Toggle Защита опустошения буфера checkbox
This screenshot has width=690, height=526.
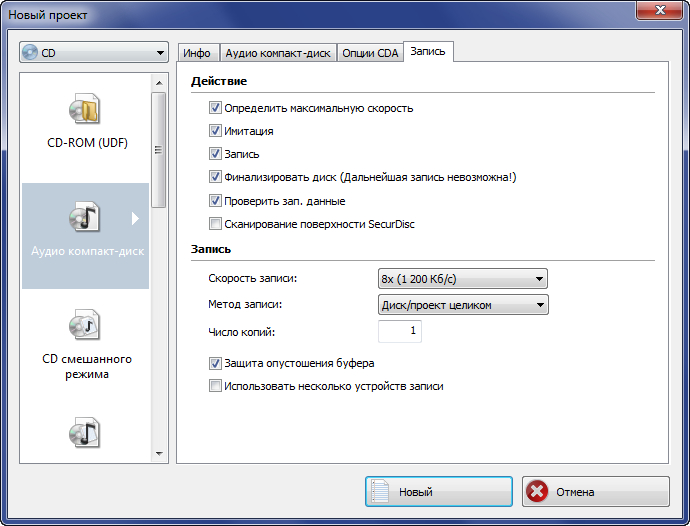(215, 363)
